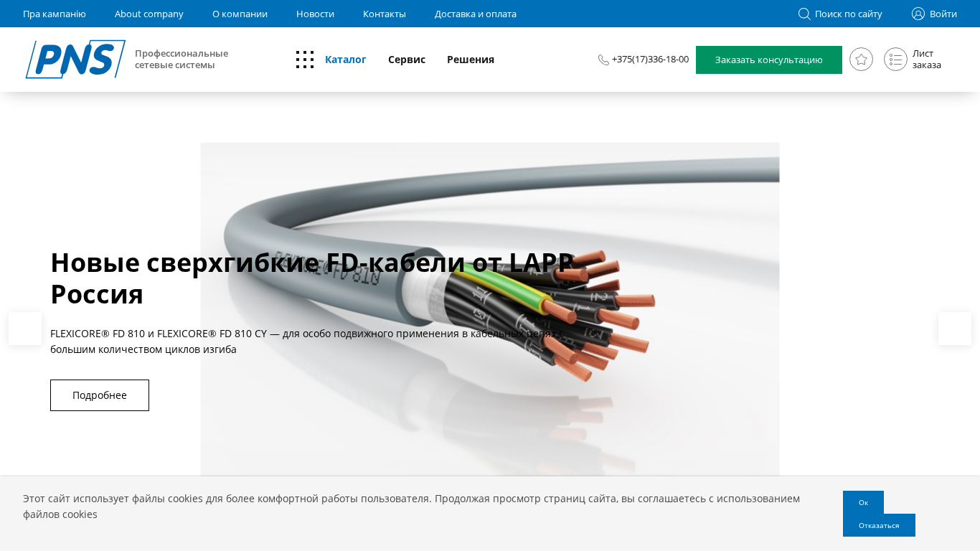Open Новости page
Image resolution: width=980 pixels, height=551 pixels.
(315, 14)
